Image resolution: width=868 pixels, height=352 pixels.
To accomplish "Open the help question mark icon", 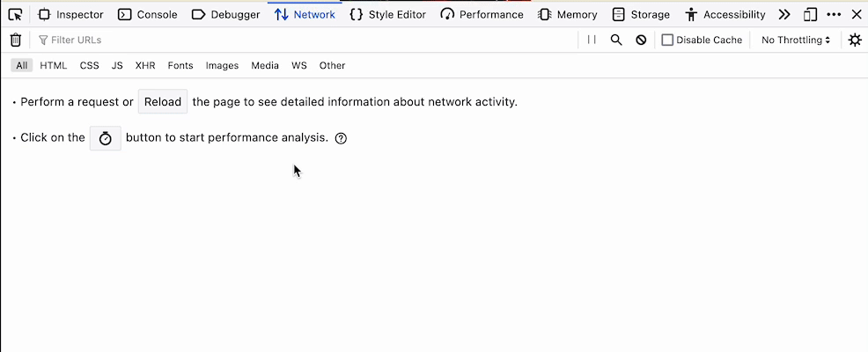I will (342, 138).
